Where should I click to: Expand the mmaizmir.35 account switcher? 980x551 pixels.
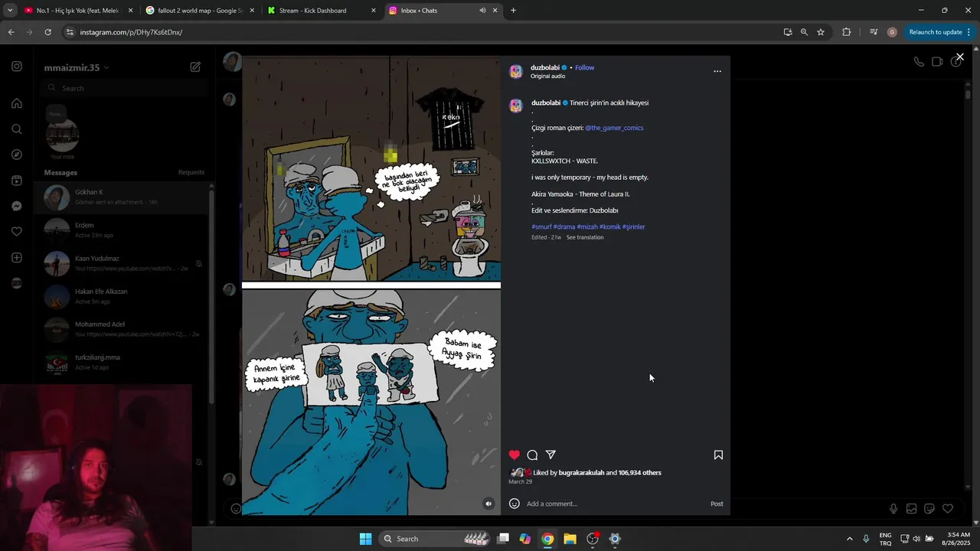pyautogui.click(x=77, y=67)
